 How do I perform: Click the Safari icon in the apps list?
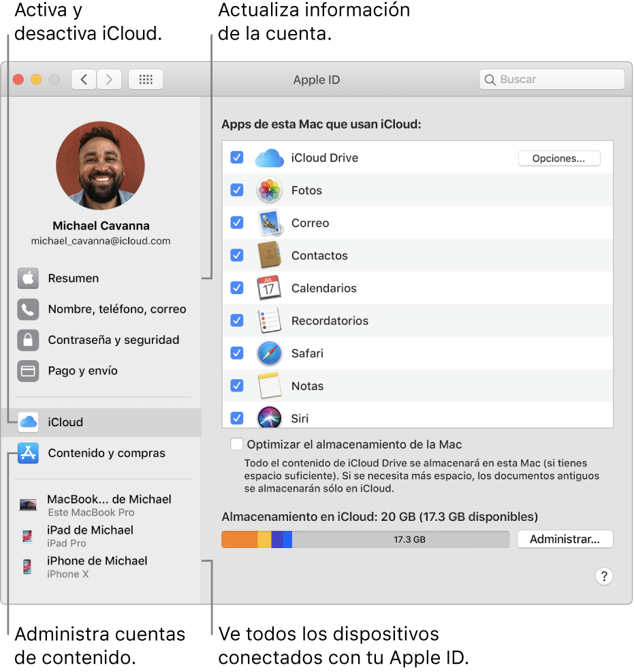click(x=269, y=353)
